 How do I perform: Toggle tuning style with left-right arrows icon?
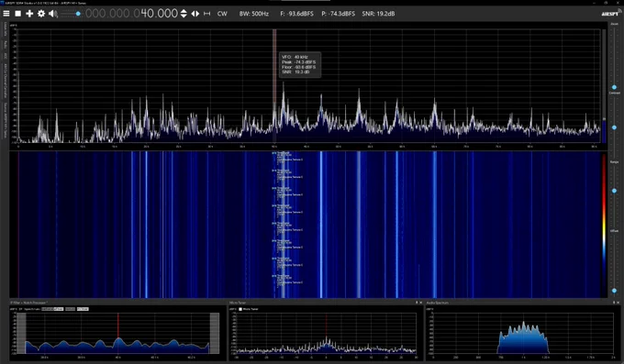tap(195, 14)
